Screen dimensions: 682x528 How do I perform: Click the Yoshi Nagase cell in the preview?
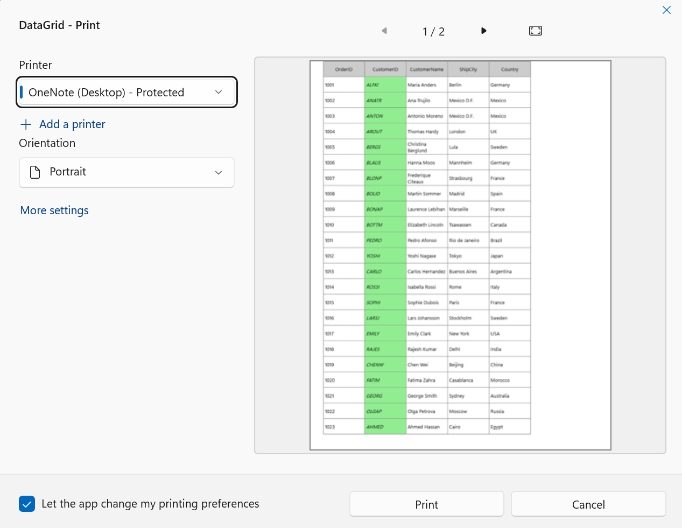pyautogui.click(x=427, y=256)
